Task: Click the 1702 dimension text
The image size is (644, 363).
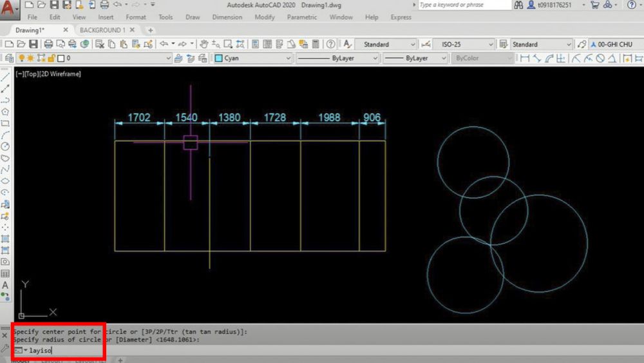Action: pyautogui.click(x=139, y=117)
